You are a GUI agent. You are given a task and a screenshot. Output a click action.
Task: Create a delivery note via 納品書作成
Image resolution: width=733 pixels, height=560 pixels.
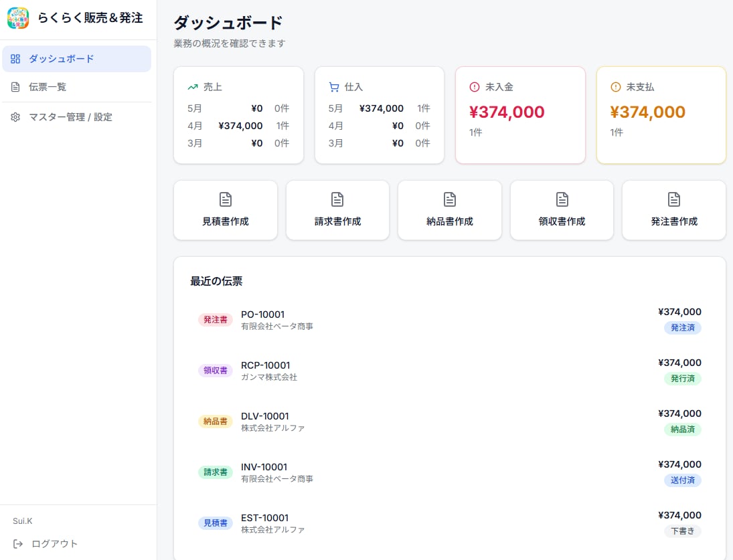coord(450,210)
